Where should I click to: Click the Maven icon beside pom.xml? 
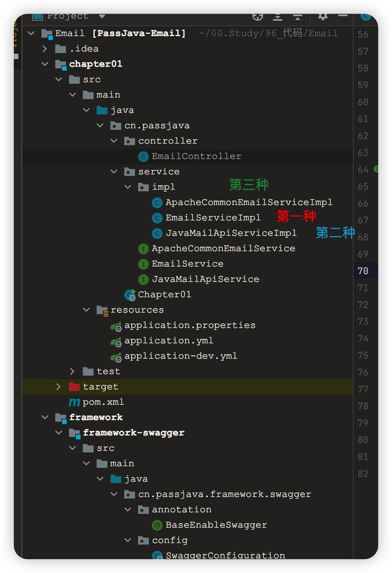click(74, 402)
